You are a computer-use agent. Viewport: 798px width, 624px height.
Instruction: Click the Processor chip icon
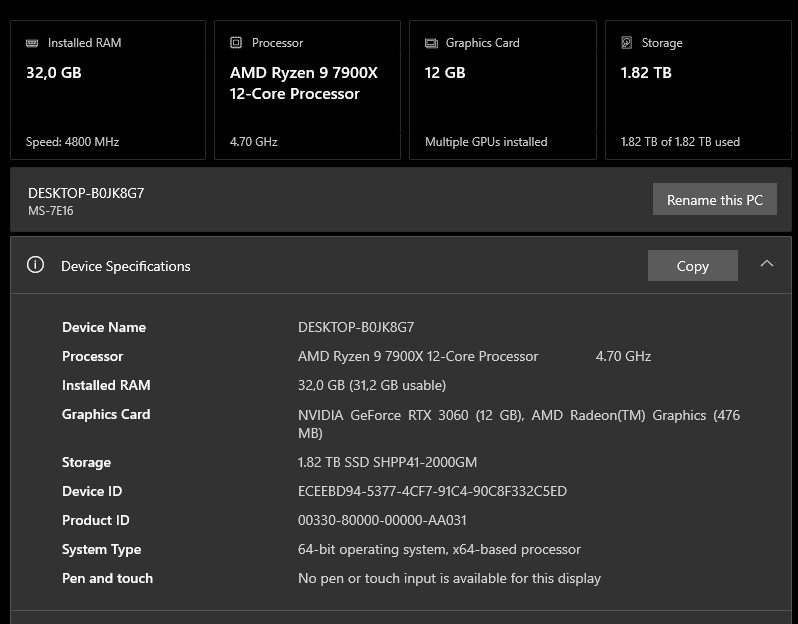click(x=236, y=43)
